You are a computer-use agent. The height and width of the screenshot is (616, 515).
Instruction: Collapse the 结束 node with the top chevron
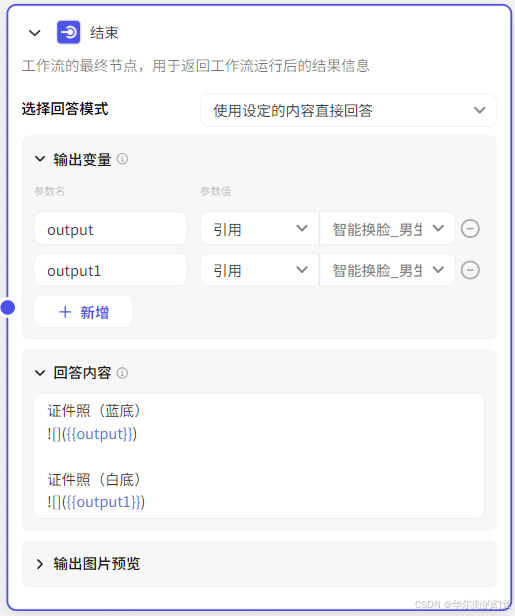[35, 33]
